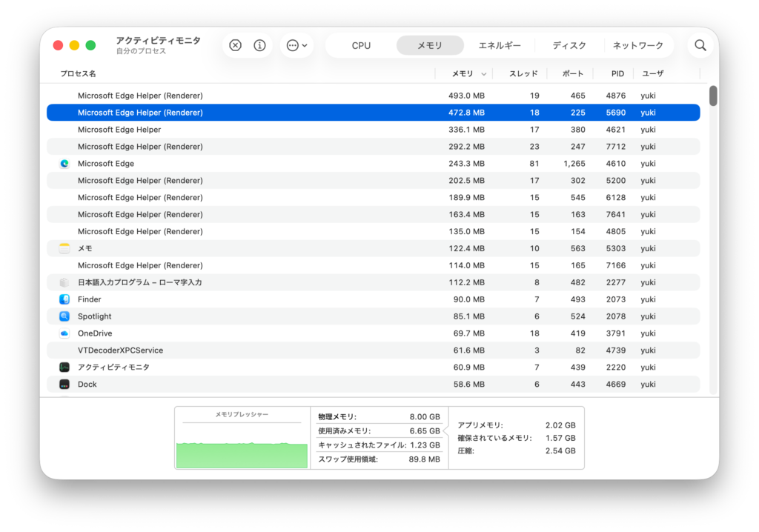The height and width of the screenshot is (532, 759).
Task: Select the アクティビティモニタ process name
Action: tap(113, 367)
